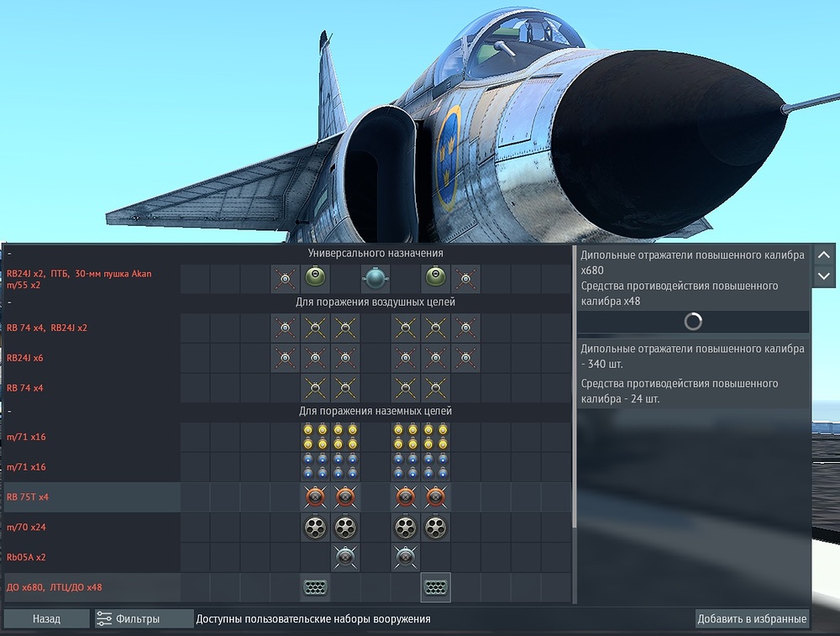This screenshot has height=636, width=840.
Task: Click the Средства противодействия x48 description
Action: [680, 293]
